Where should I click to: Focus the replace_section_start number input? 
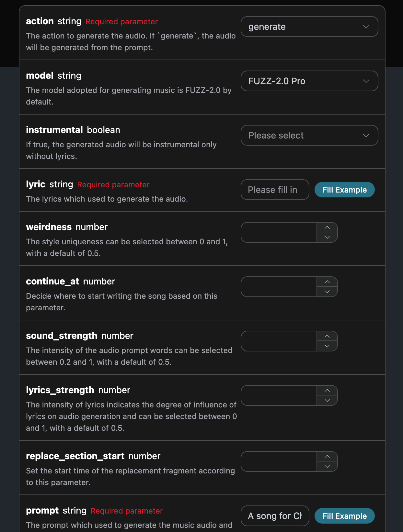[x=279, y=461]
